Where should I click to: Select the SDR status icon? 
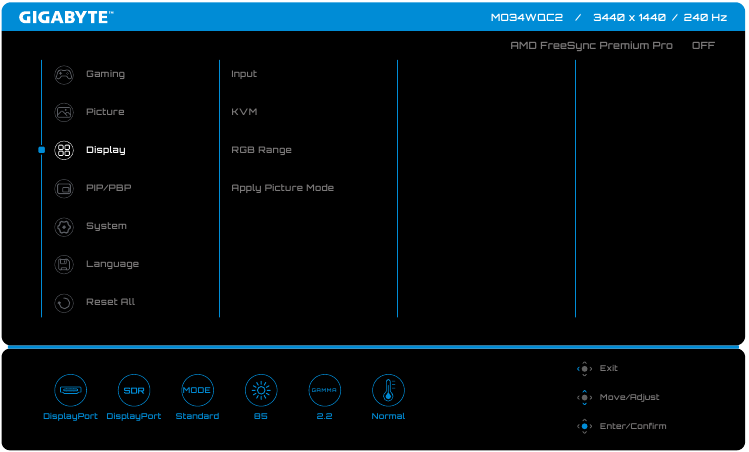133,389
